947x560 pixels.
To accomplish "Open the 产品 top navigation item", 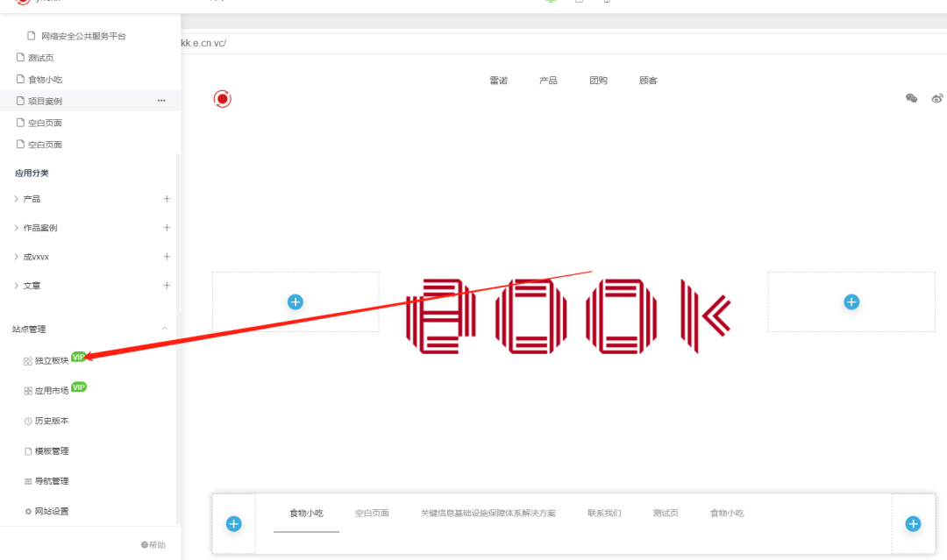I will click(x=548, y=81).
